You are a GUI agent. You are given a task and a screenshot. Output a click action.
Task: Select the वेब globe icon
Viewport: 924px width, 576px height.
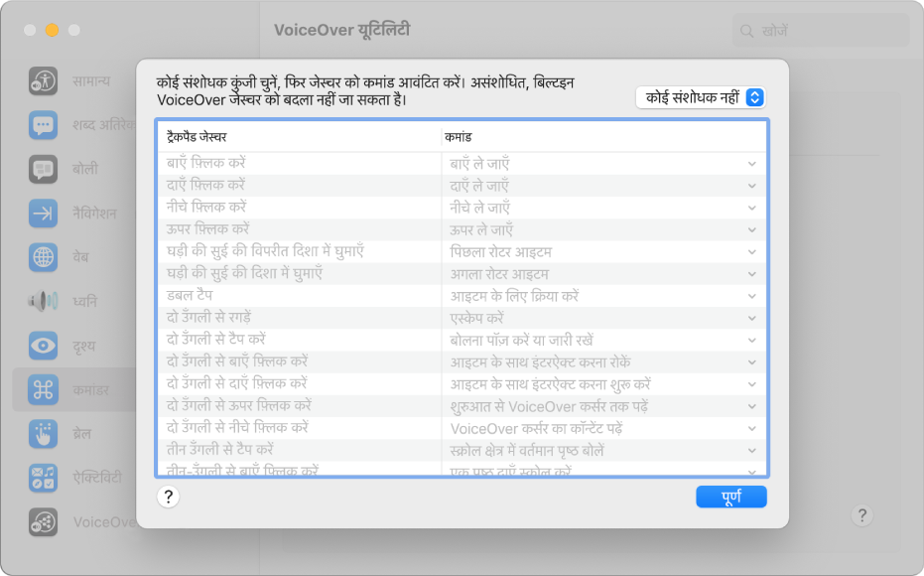(43, 257)
